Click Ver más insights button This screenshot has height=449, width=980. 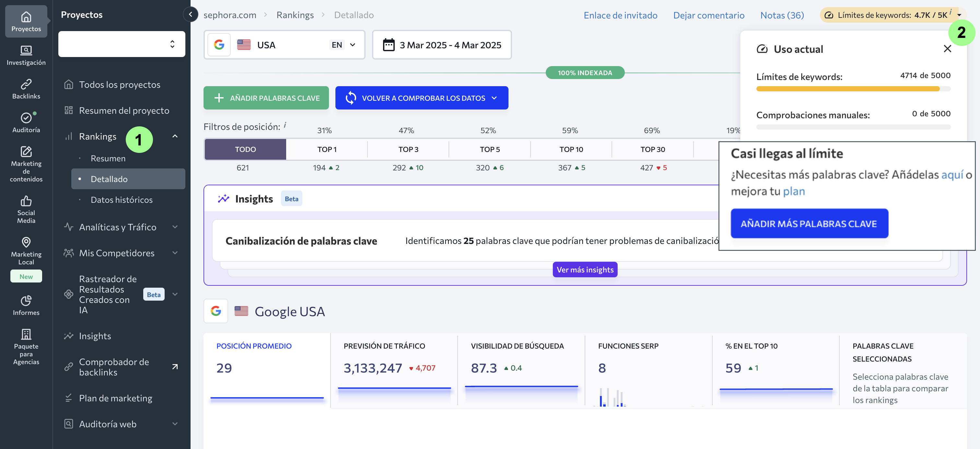585,270
